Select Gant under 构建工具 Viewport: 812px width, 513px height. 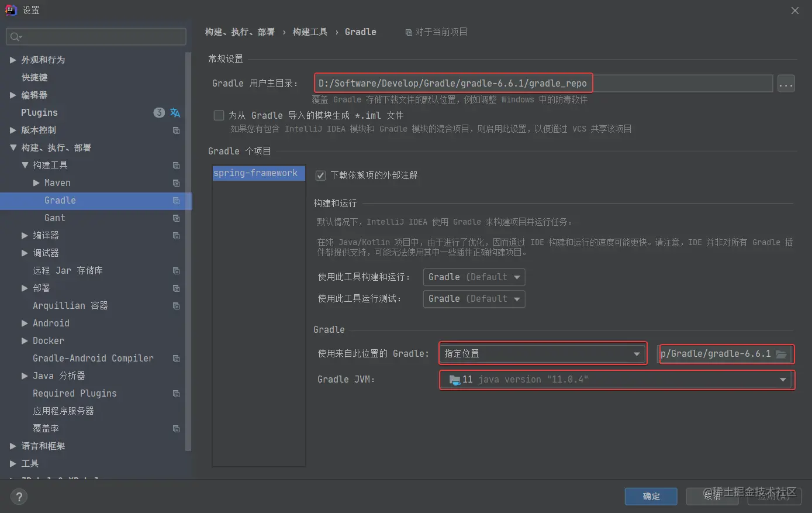point(55,218)
